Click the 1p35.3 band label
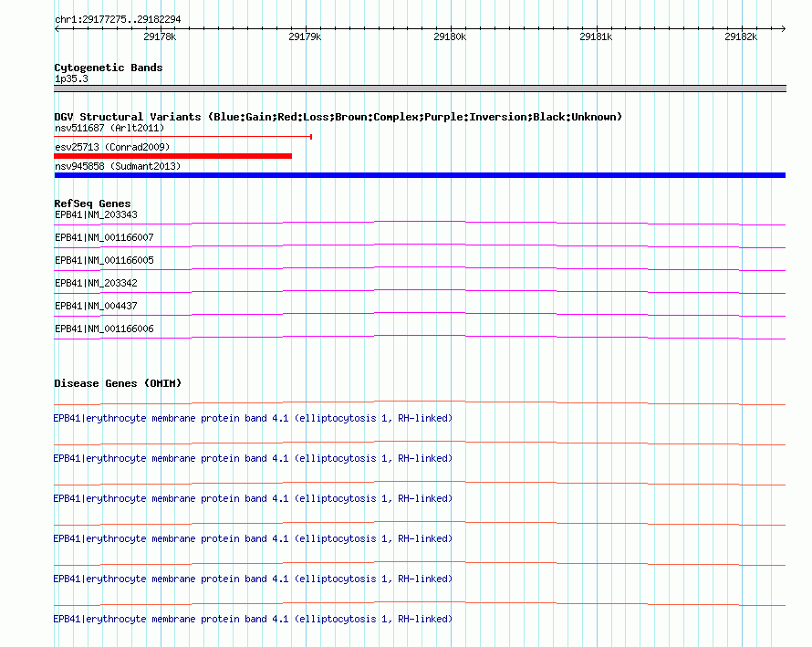 [x=71, y=78]
